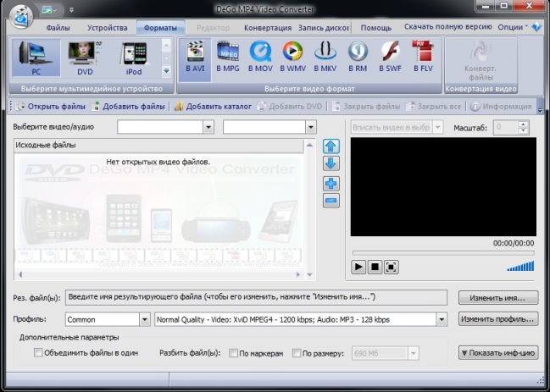Click the file list left scroll arrow
Image resolution: width=550 pixels, height=392 pixels.
[x=20, y=274]
